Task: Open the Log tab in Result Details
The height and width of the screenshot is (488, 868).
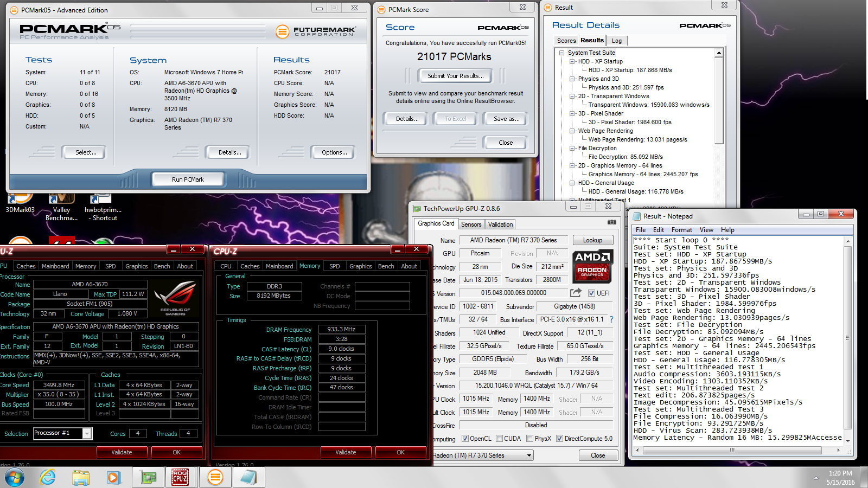Action: [x=617, y=41]
